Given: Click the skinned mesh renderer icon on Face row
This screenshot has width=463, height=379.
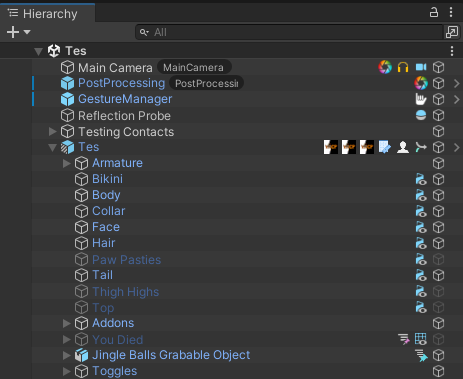Looking at the screenshot, I should (421, 227).
